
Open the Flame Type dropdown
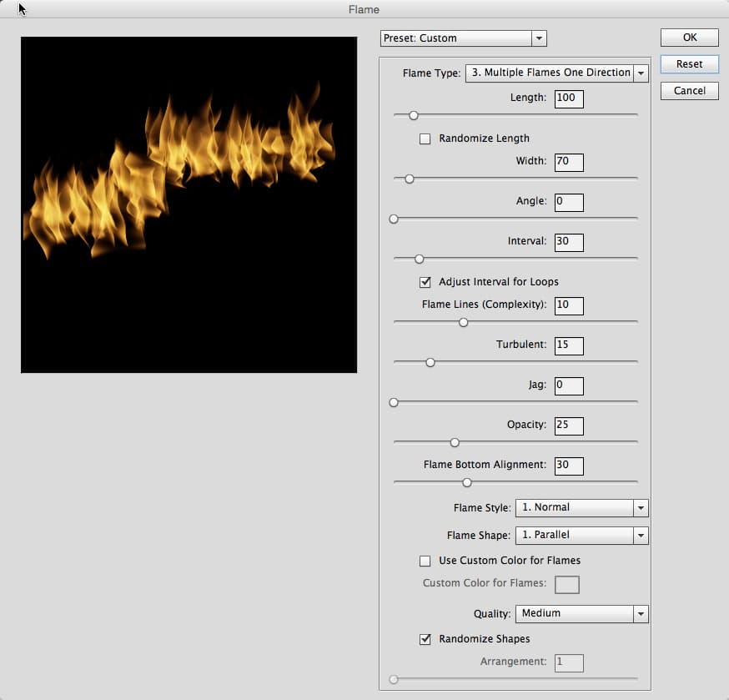[556, 73]
